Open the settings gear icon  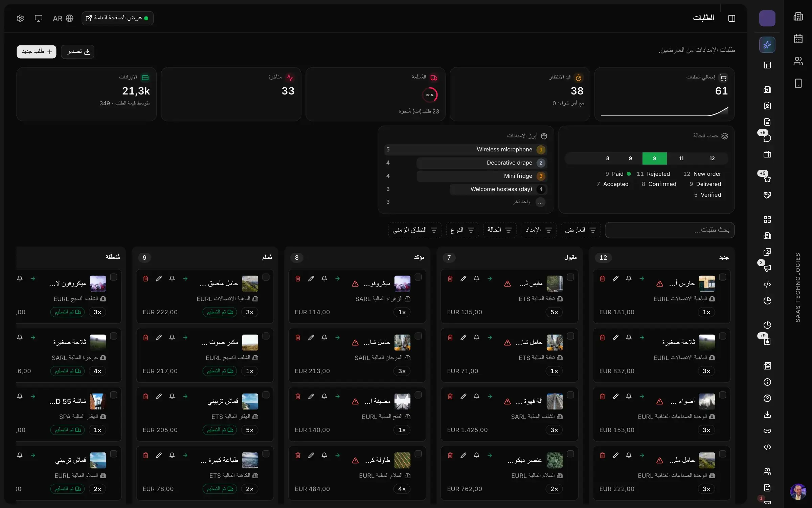pyautogui.click(x=20, y=18)
